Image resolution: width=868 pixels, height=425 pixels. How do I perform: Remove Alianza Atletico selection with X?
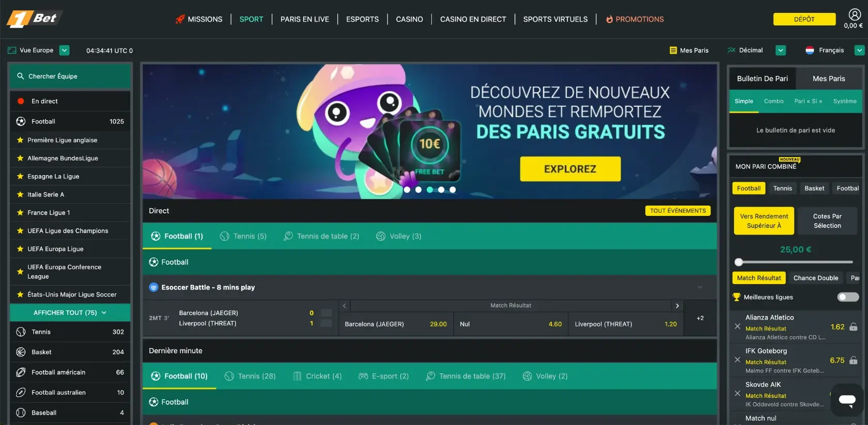(x=737, y=326)
